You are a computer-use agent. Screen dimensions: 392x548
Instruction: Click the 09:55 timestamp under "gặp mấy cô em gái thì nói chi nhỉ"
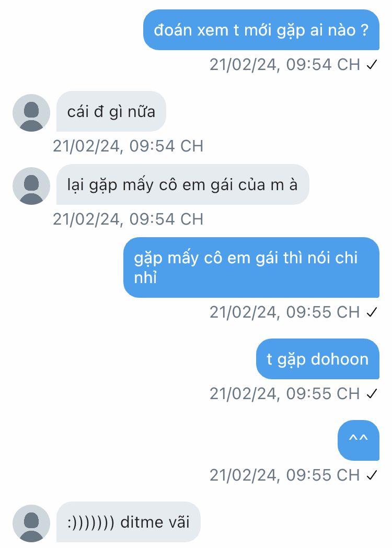(285, 312)
